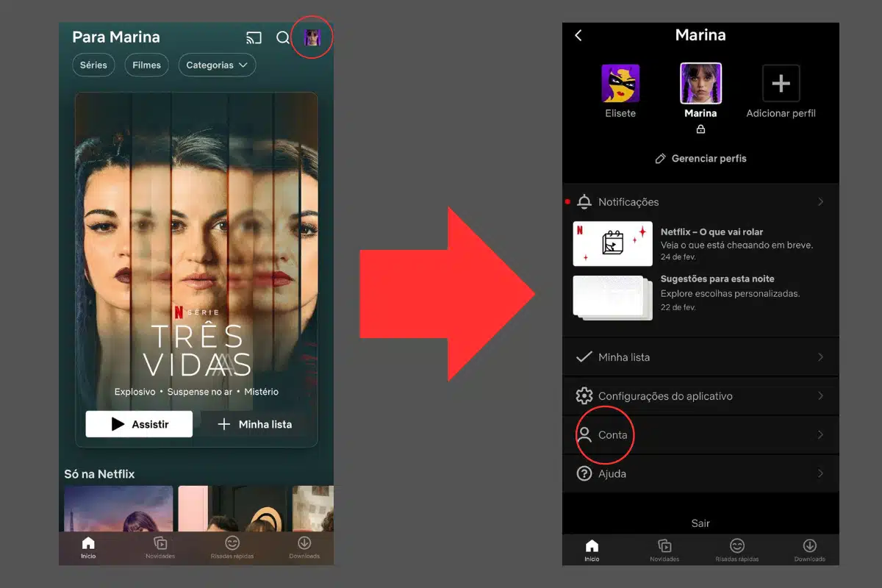Open search with the magnifier icon

[282, 38]
